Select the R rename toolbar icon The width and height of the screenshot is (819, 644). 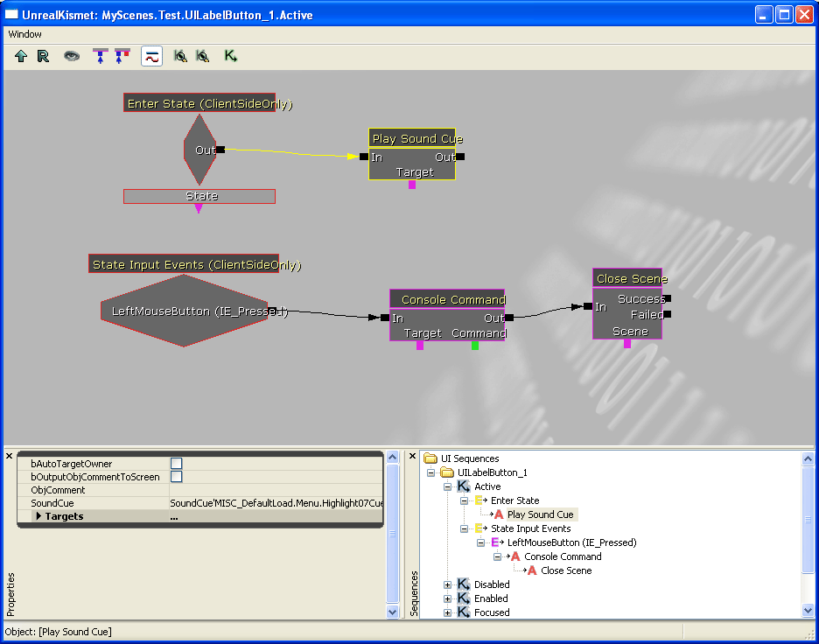coord(43,55)
